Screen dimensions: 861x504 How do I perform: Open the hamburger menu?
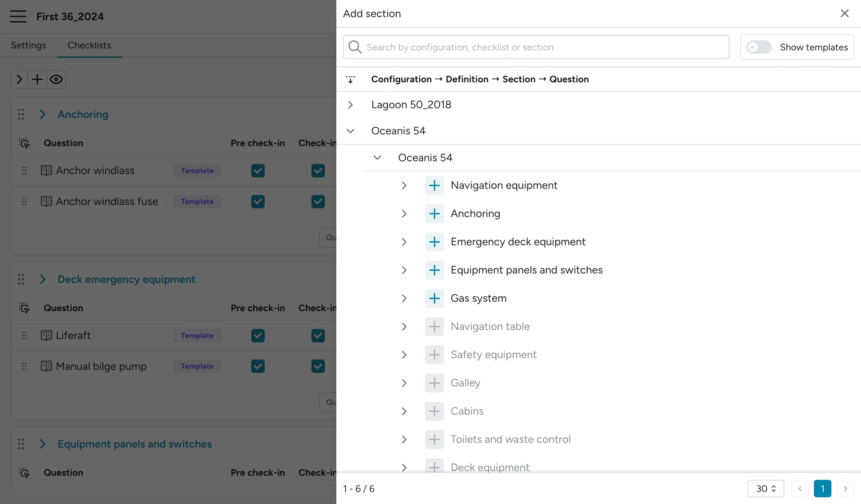18,16
